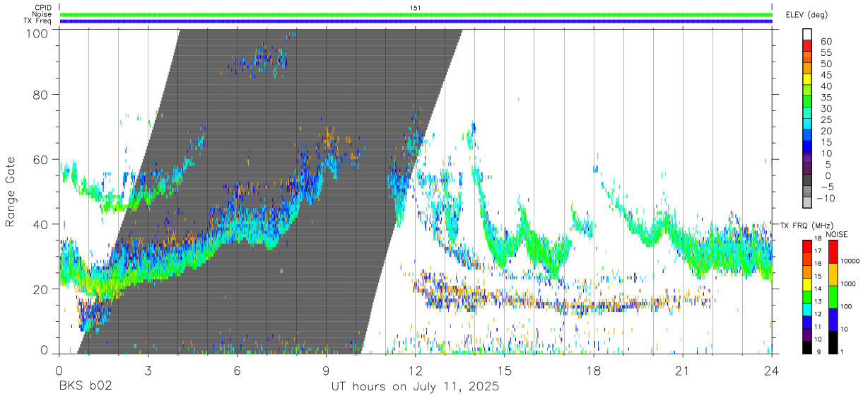Click the 100 label on NOISE scale
Screen dimensions: 868x401
coord(848,307)
